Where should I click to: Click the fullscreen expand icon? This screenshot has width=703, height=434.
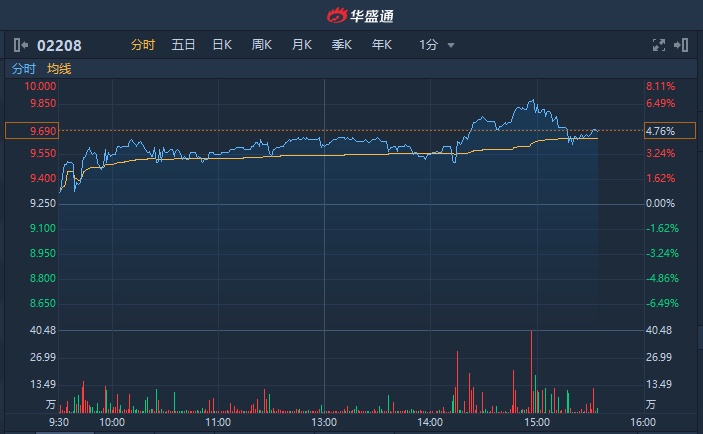click(x=658, y=44)
